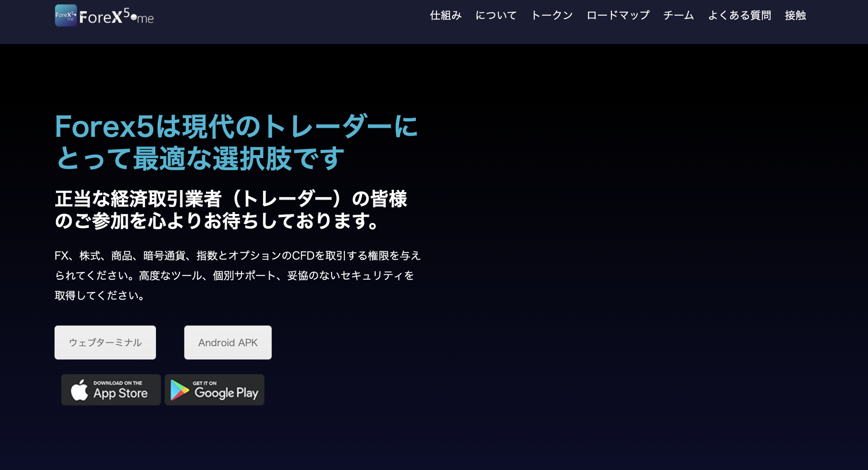The image size is (868, 470).
Task: Open the 仕組み menu item
Action: [x=446, y=15]
